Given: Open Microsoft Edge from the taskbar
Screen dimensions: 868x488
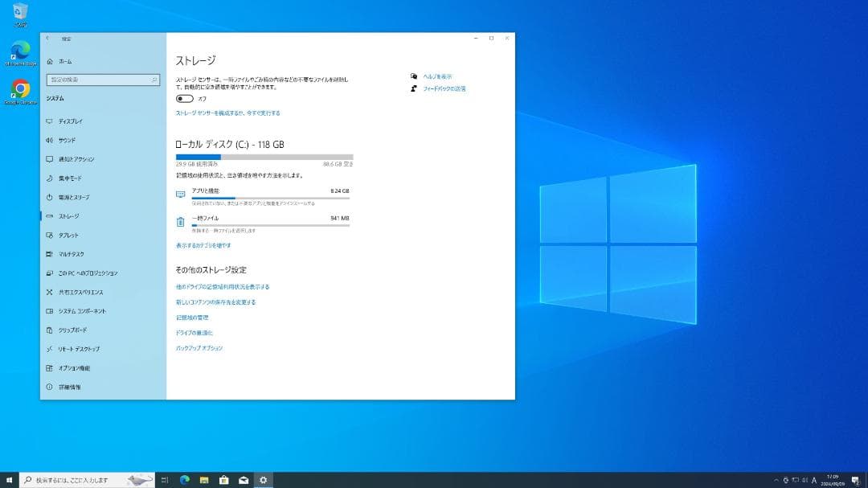Looking at the screenshot, I should tap(183, 479).
